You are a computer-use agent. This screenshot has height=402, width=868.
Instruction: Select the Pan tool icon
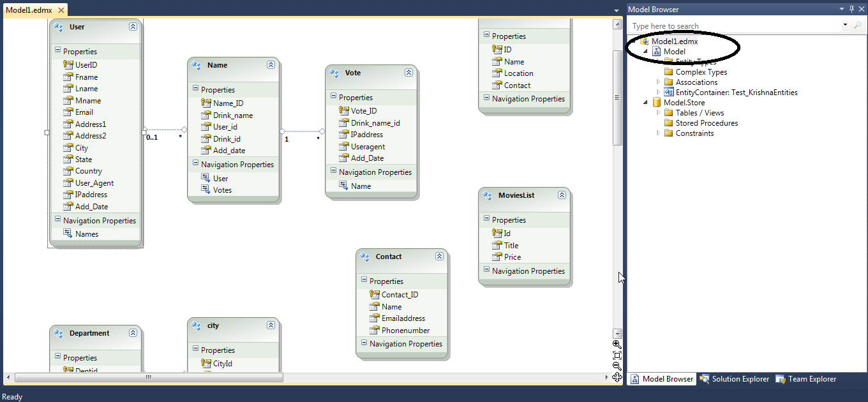coord(617,378)
